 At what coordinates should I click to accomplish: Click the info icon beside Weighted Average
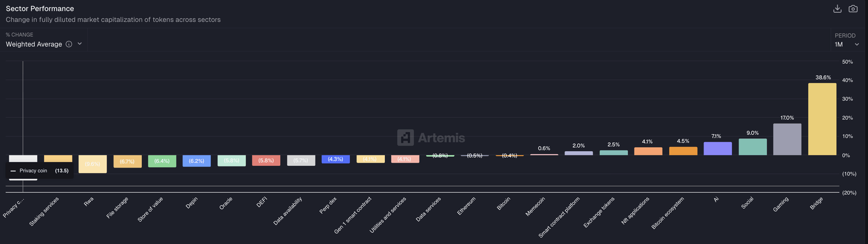pos(69,44)
